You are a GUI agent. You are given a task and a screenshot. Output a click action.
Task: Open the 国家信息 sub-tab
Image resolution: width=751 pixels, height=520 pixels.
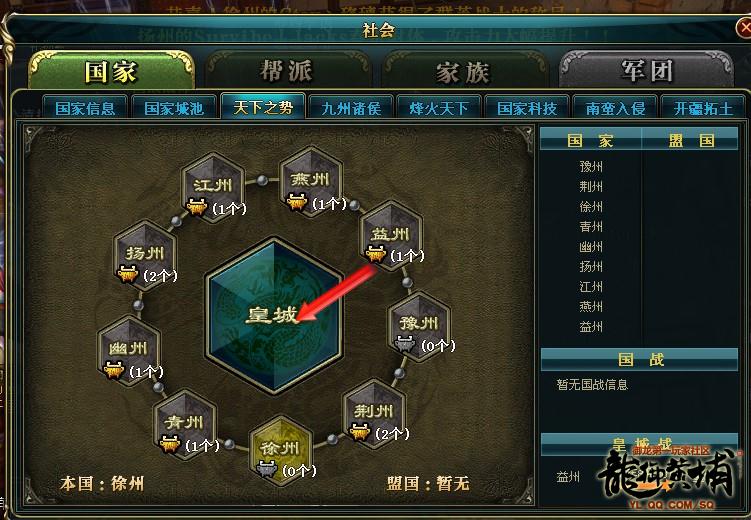coord(85,108)
